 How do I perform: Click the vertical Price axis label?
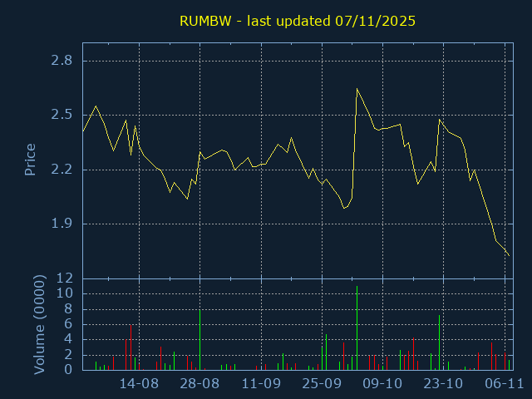coord(31,159)
